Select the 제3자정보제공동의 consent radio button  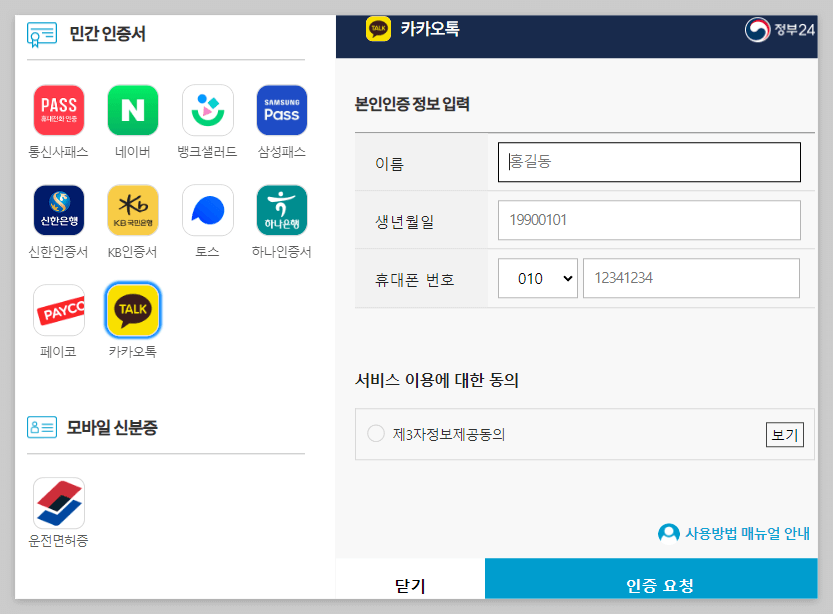click(375, 432)
